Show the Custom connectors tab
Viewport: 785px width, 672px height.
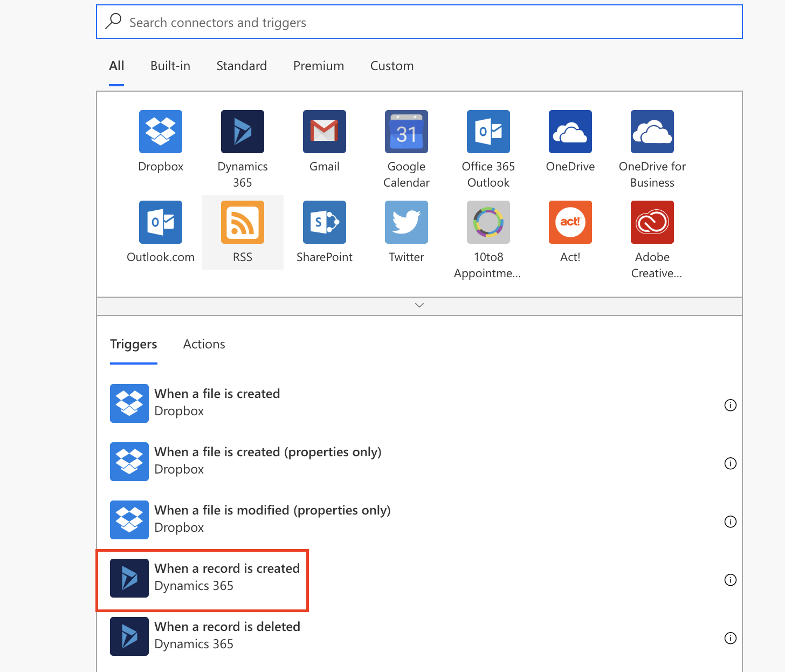coord(392,66)
